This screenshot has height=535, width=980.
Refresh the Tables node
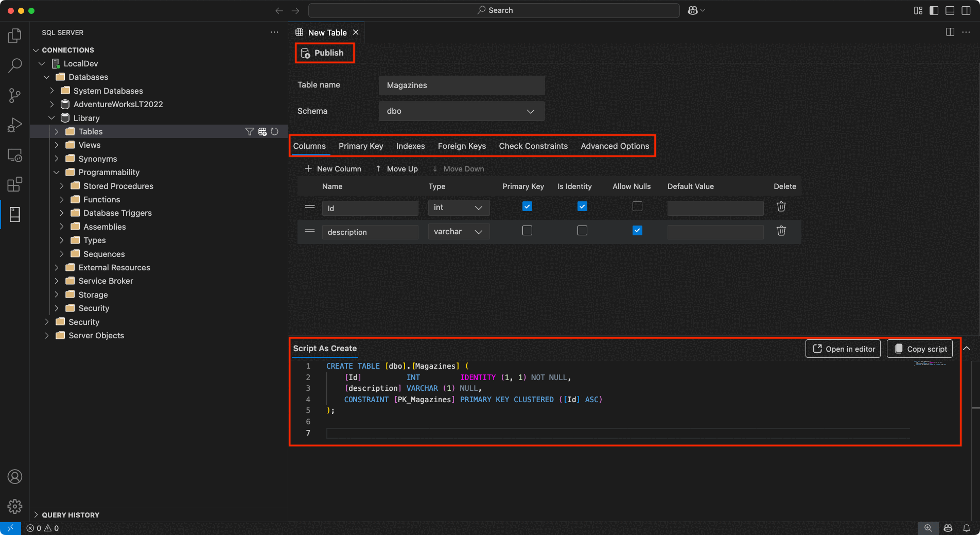pos(275,132)
